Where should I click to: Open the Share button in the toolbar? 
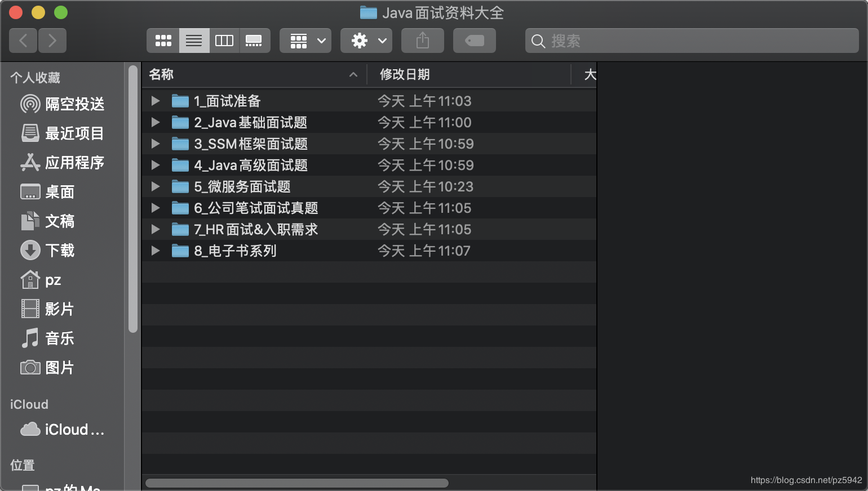[x=422, y=40]
